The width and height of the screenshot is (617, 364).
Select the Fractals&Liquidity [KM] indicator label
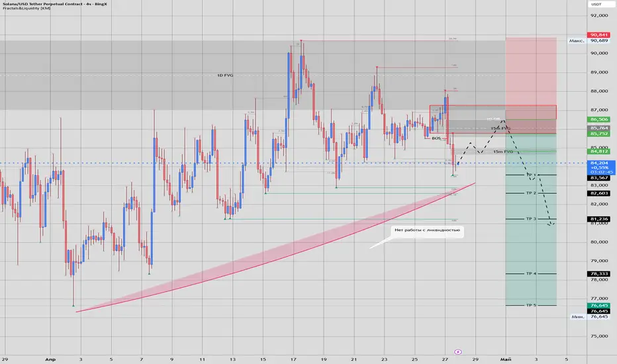26,8
